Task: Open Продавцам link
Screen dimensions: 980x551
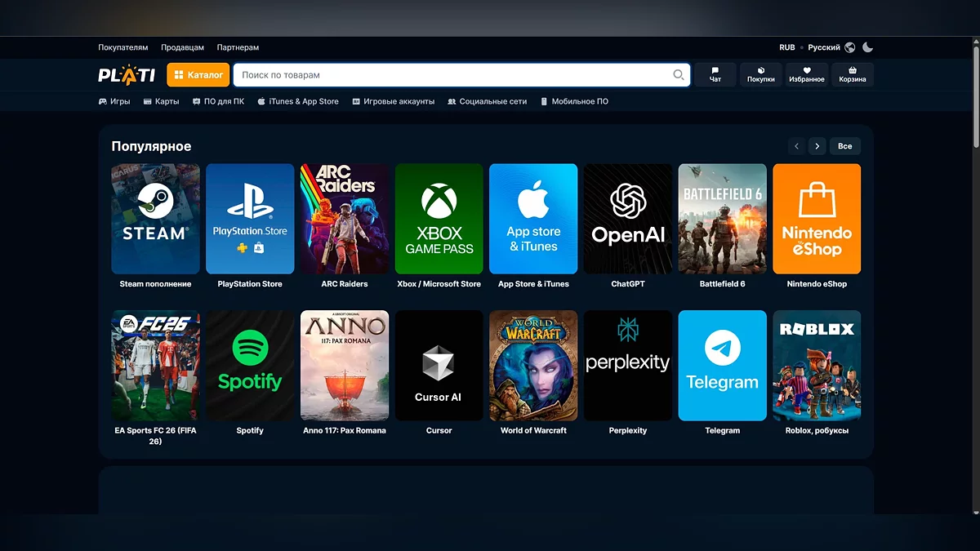Action: [x=182, y=47]
